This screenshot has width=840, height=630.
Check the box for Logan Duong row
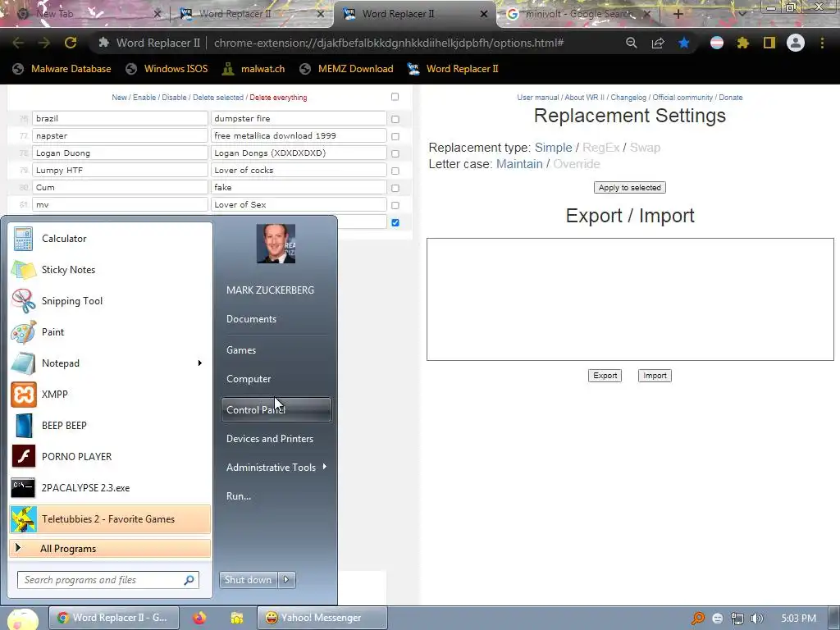coord(395,153)
